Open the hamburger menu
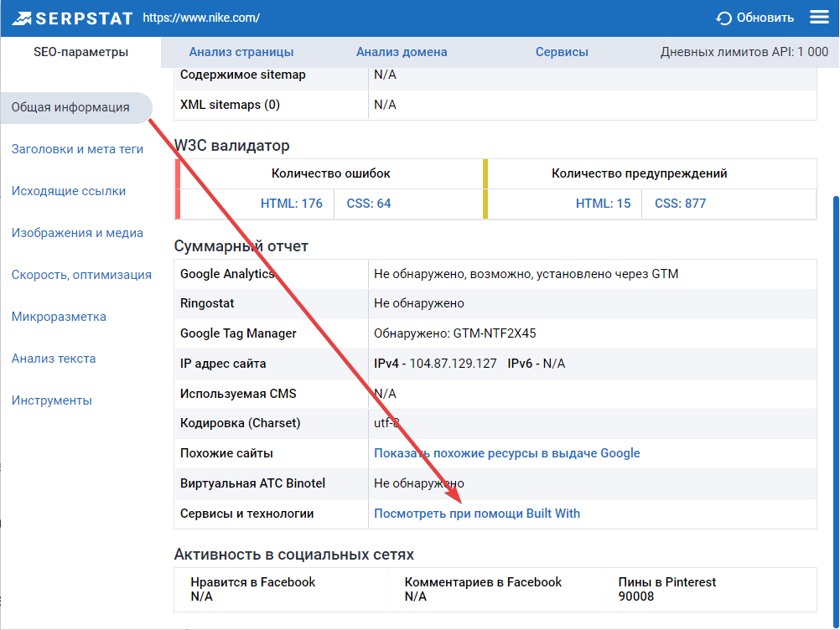Viewport: 840px width, 630px height. pyautogui.click(x=819, y=18)
